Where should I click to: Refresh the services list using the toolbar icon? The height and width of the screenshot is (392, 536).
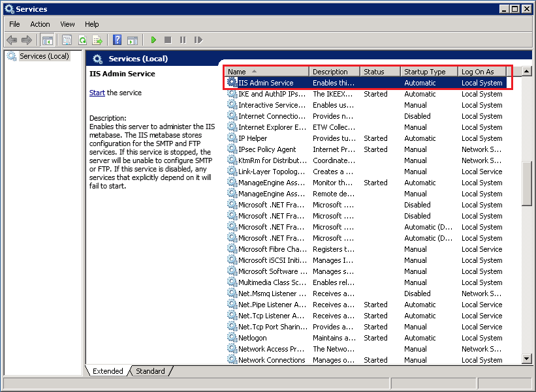click(x=82, y=40)
